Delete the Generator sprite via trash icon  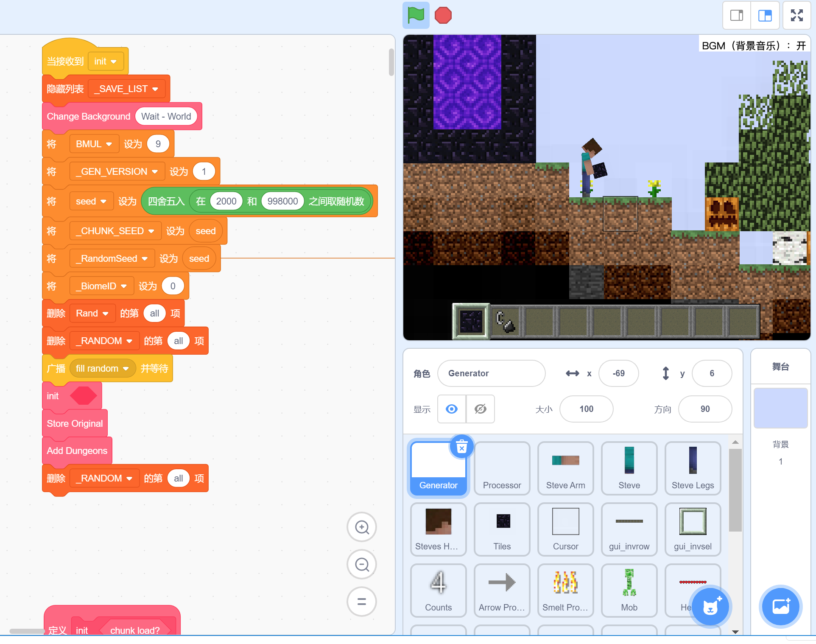461,447
